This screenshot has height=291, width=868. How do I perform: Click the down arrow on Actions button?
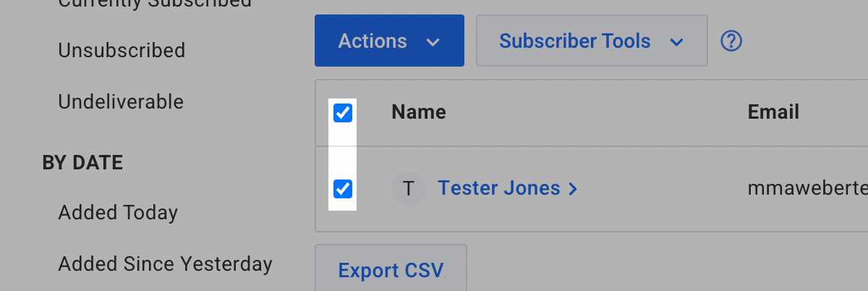(x=433, y=42)
